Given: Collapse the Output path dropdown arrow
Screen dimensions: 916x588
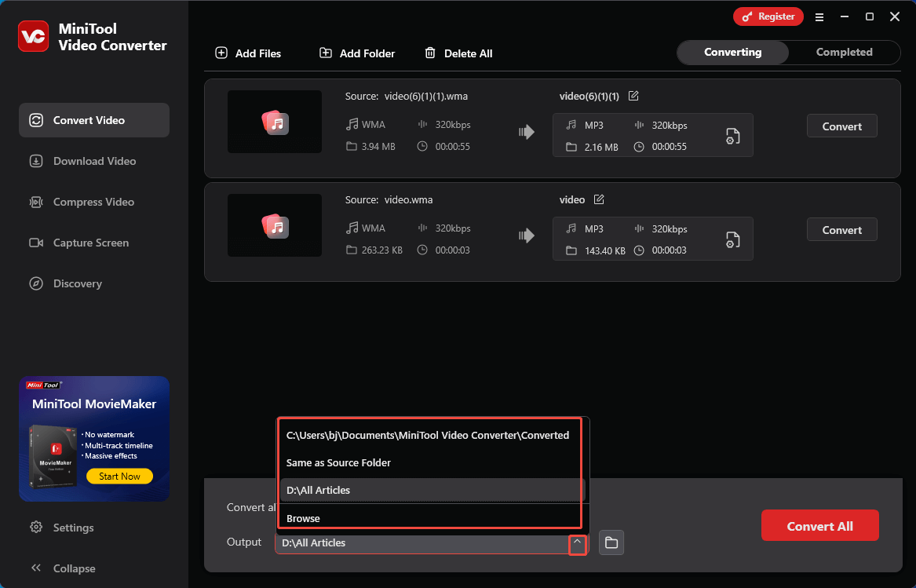Looking at the screenshot, I should (577, 543).
